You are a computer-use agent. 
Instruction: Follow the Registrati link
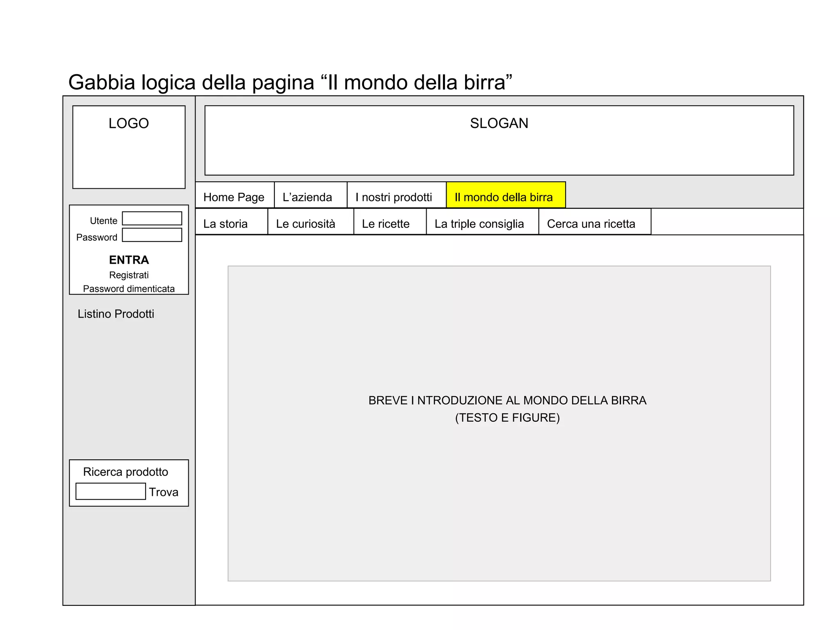[x=129, y=275]
